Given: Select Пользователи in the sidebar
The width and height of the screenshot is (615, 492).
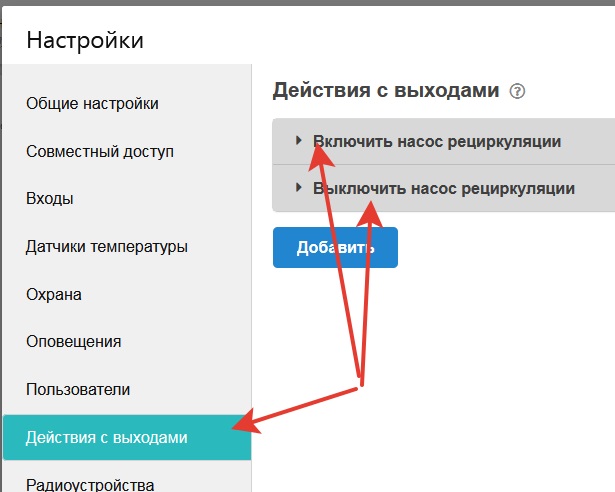Looking at the screenshot, I should tap(78, 389).
